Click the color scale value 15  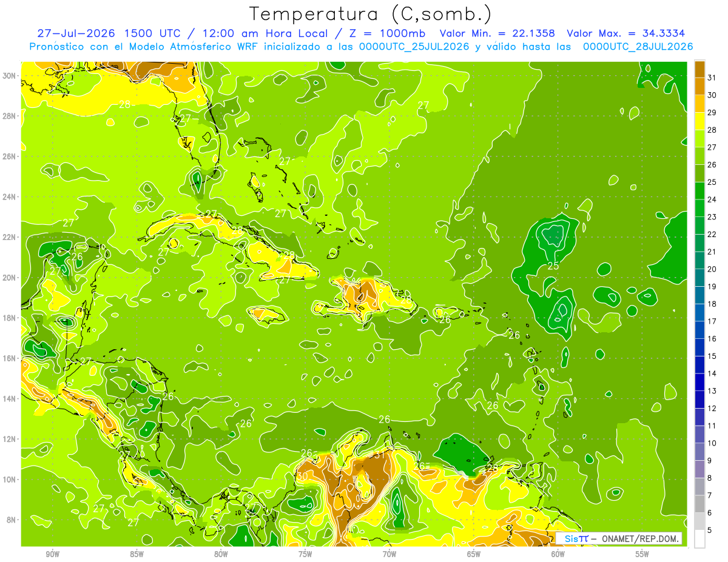pos(712,356)
